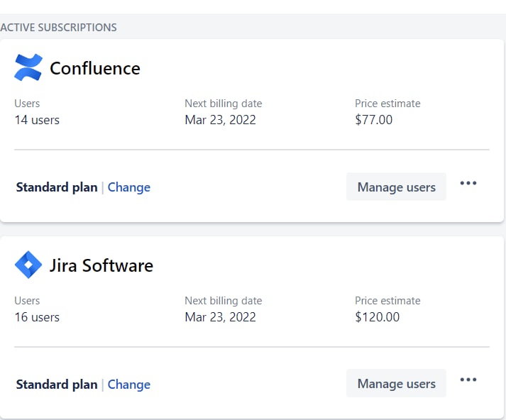Select the Jira Software subscription title
The height and width of the screenshot is (420, 506).
pos(101,265)
